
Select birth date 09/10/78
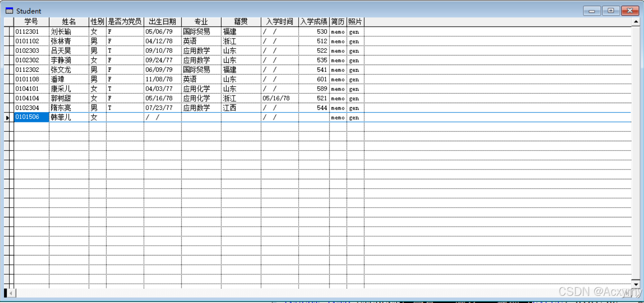pos(162,51)
